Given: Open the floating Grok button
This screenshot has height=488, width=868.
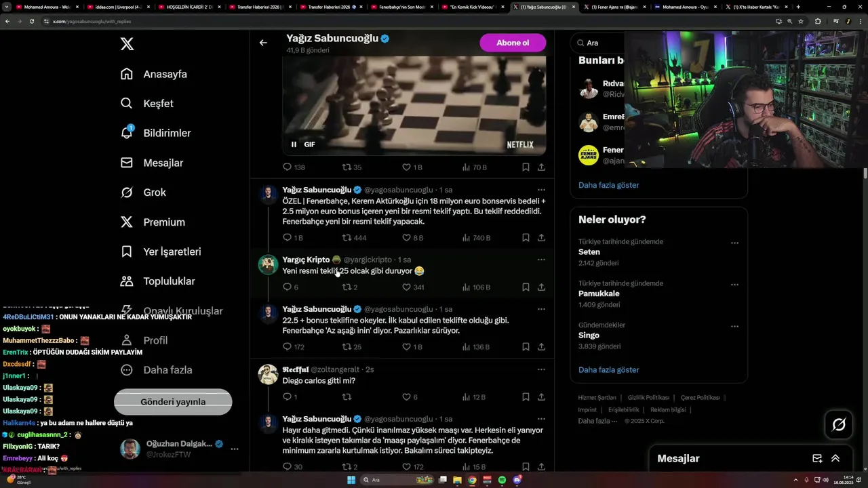Looking at the screenshot, I should coord(839,425).
